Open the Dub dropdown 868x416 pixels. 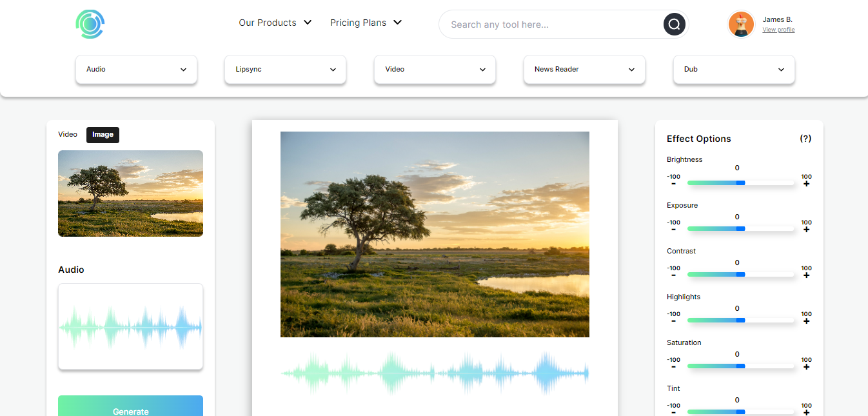(x=734, y=69)
